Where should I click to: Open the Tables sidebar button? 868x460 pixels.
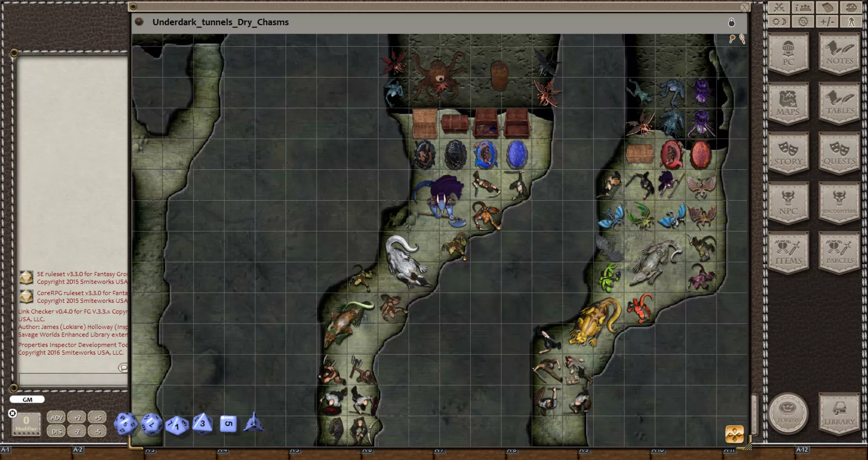pyautogui.click(x=840, y=104)
